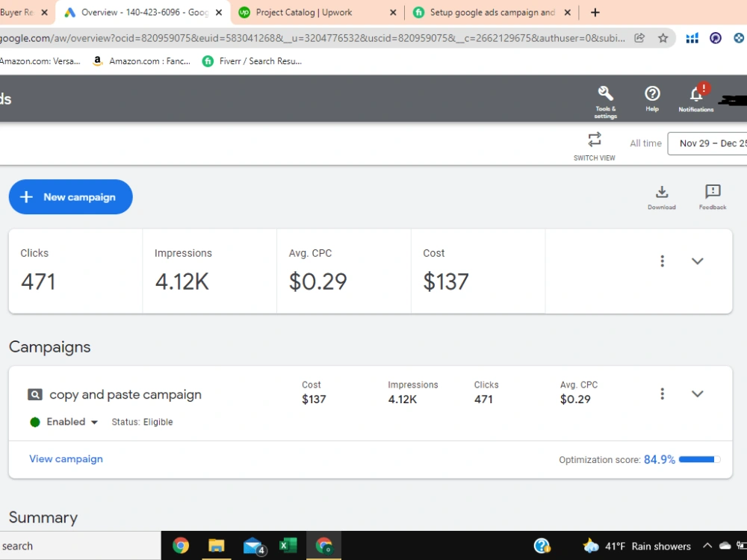The height and width of the screenshot is (560, 747).
Task: Open Amazon.com Versa bookmark
Action: [40, 61]
